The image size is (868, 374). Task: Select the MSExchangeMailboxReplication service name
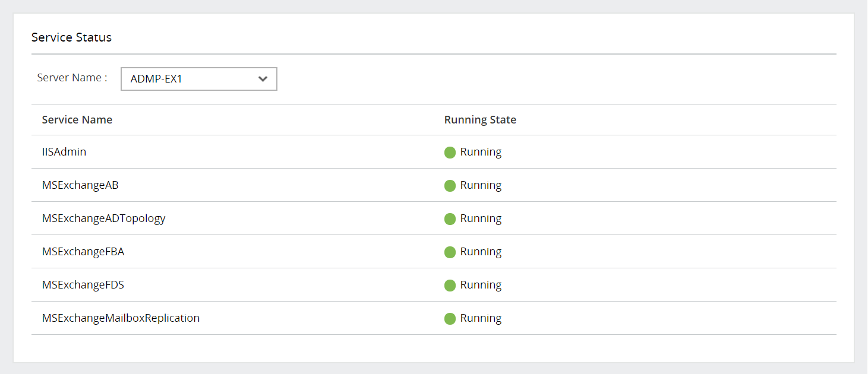point(121,318)
